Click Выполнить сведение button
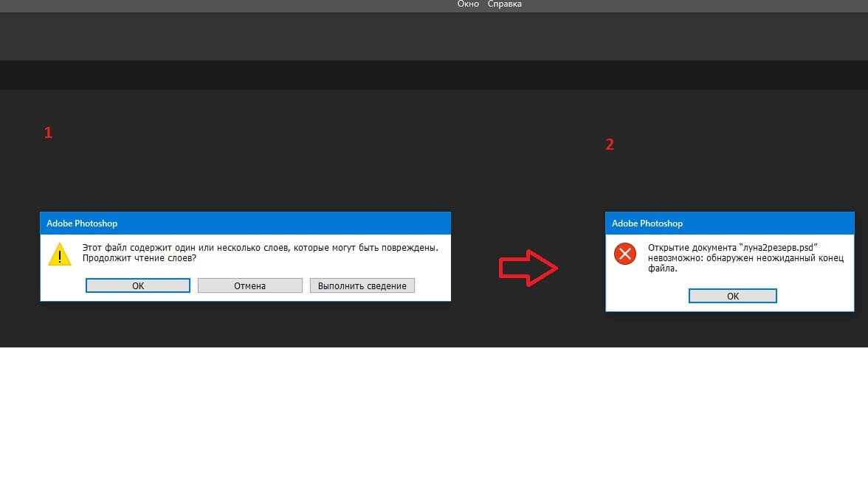 362,285
